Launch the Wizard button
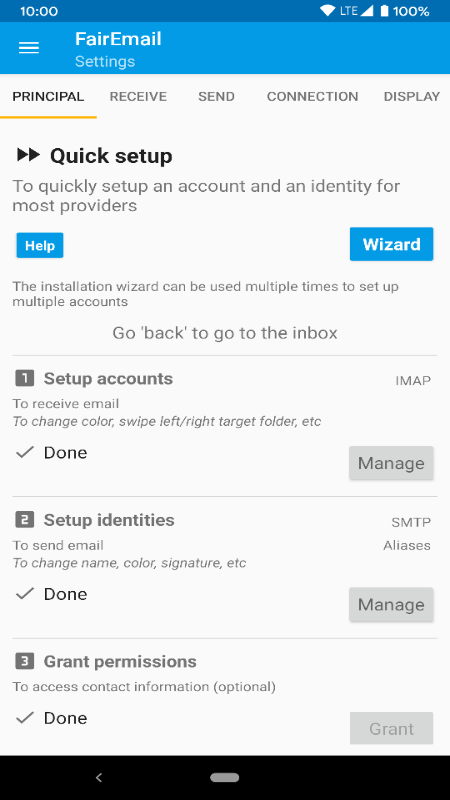This screenshot has width=450, height=800. [391, 244]
